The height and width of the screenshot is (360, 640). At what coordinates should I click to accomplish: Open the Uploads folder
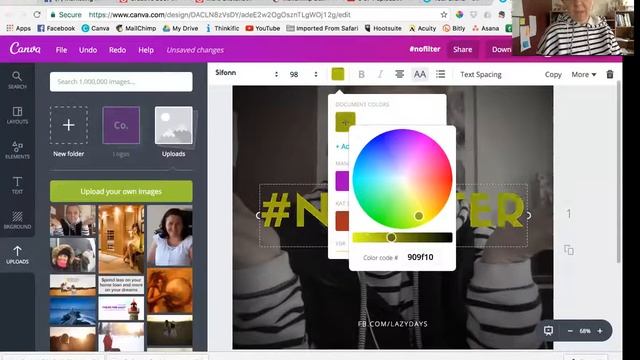point(173,131)
